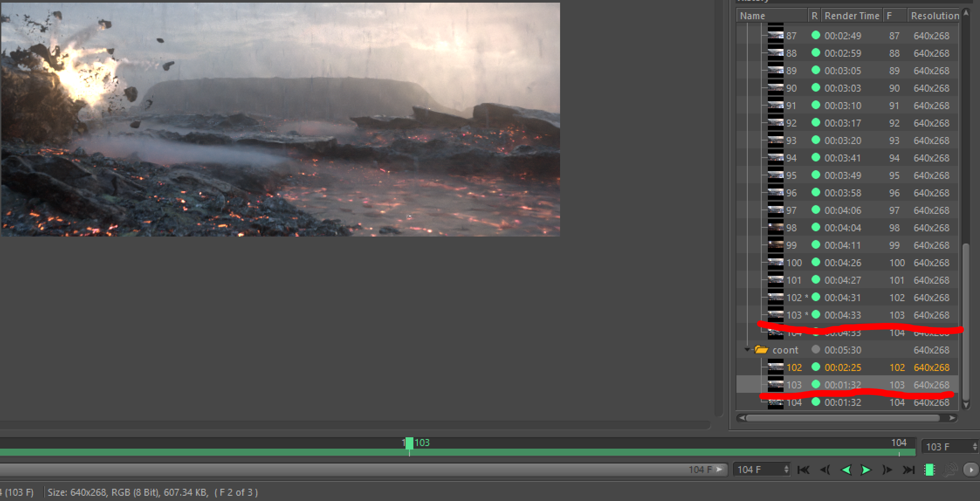The image size is (980, 501).
Task: Play the animation forward
Action: coord(866,470)
